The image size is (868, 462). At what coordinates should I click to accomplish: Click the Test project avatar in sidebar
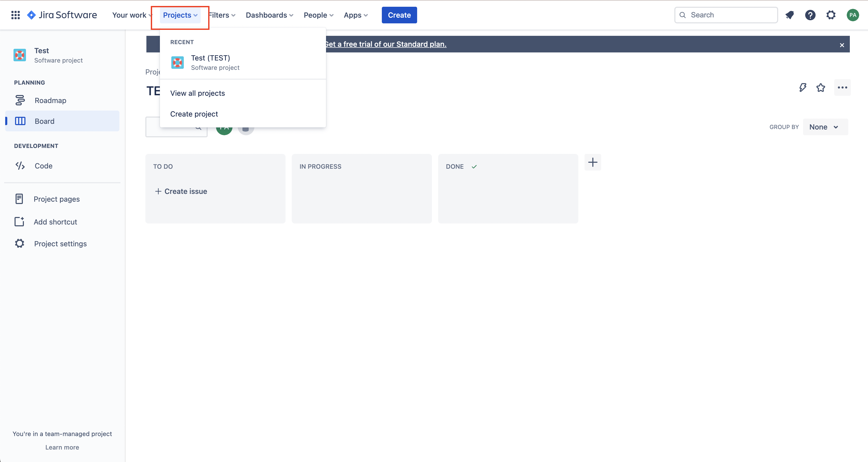[x=19, y=55]
